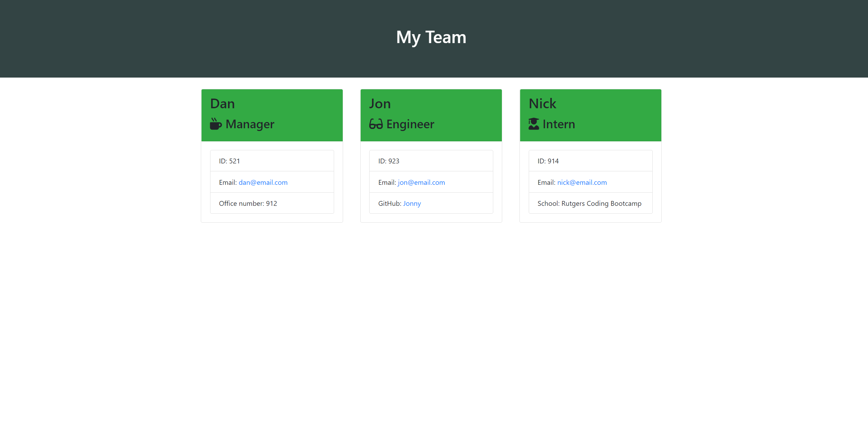Click the Email: label in Dan's card
The image size is (868, 443).
(x=228, y=183)
